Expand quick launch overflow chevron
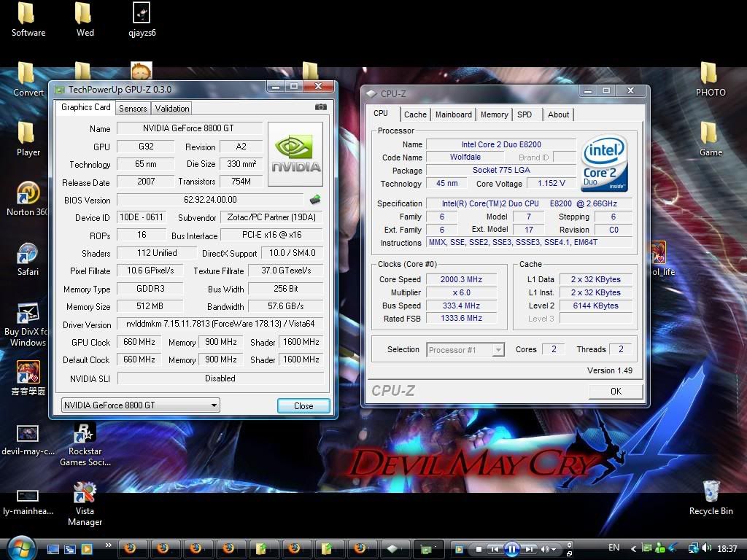The width and height of the screenshot is (747, 560). (x=108, y=545)
